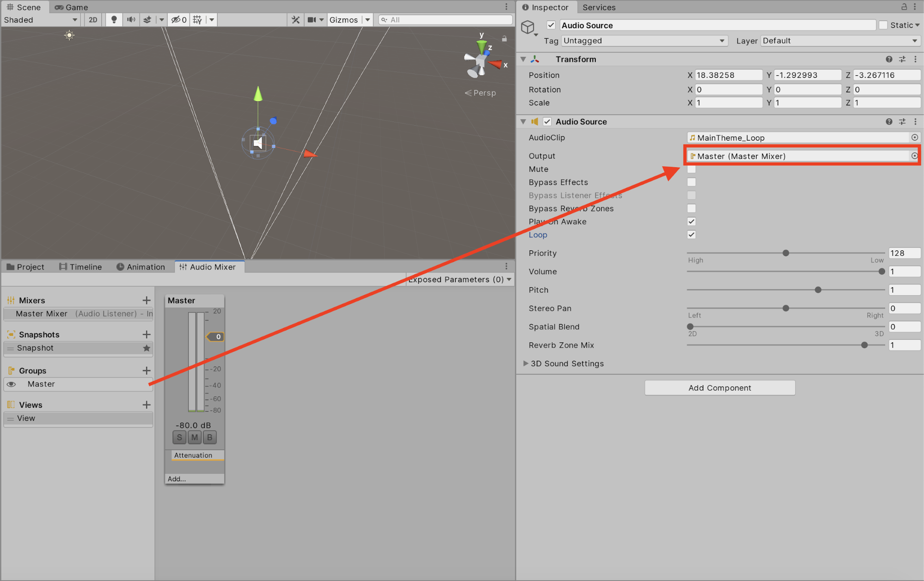Expand the 3D Sound Settings section

pyautogui.click(x=526, y=363)
